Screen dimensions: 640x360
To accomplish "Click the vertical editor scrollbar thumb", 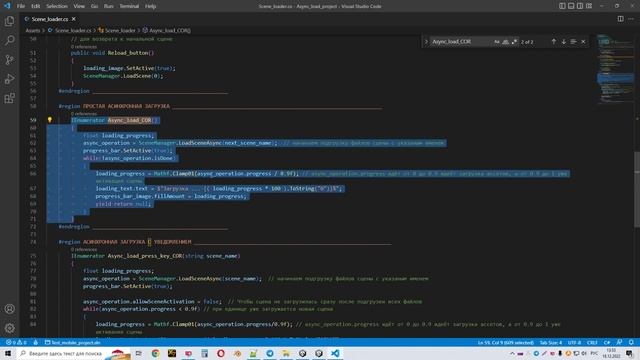I will coord(637,189).
